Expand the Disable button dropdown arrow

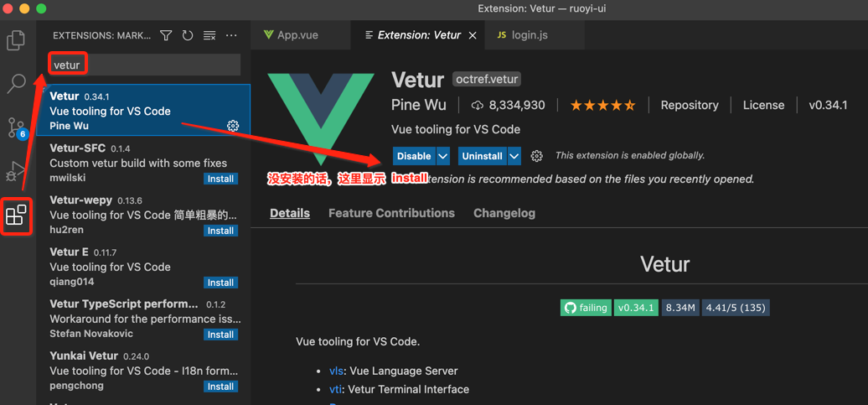[x=443, y=156]
